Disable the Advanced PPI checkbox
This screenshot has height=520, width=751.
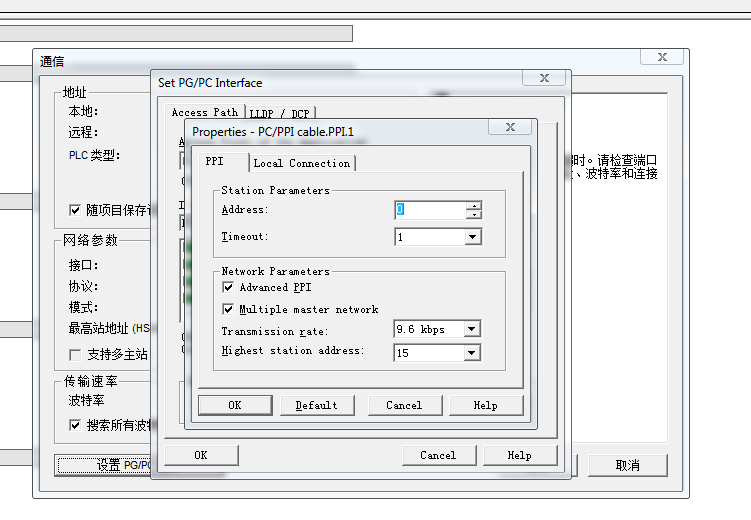pos(228,288)
